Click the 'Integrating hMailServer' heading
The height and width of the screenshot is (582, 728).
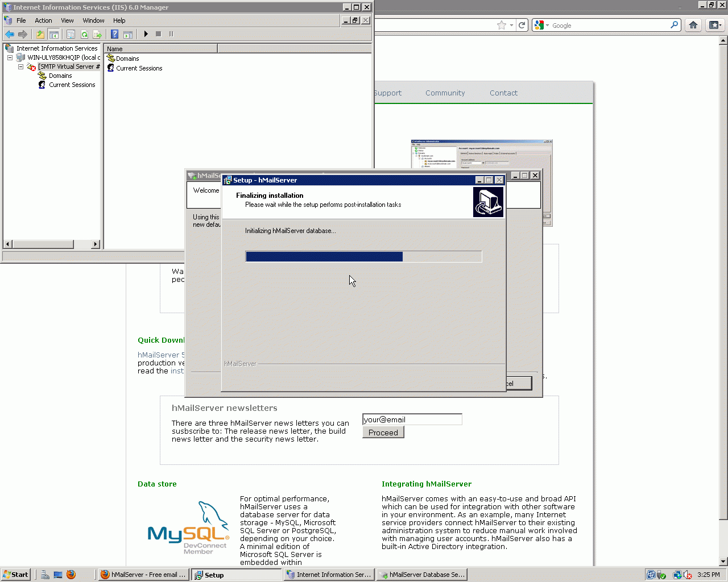[x=427, y=484]
